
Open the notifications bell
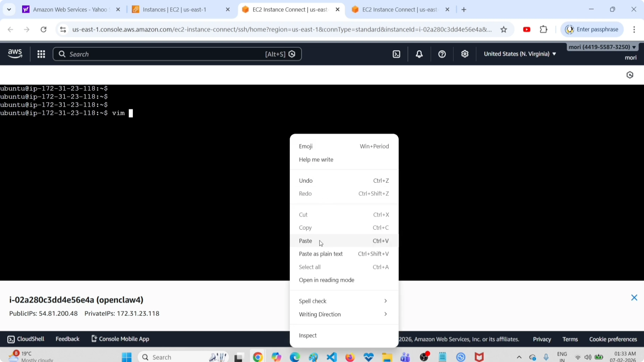tap(419, 54)
